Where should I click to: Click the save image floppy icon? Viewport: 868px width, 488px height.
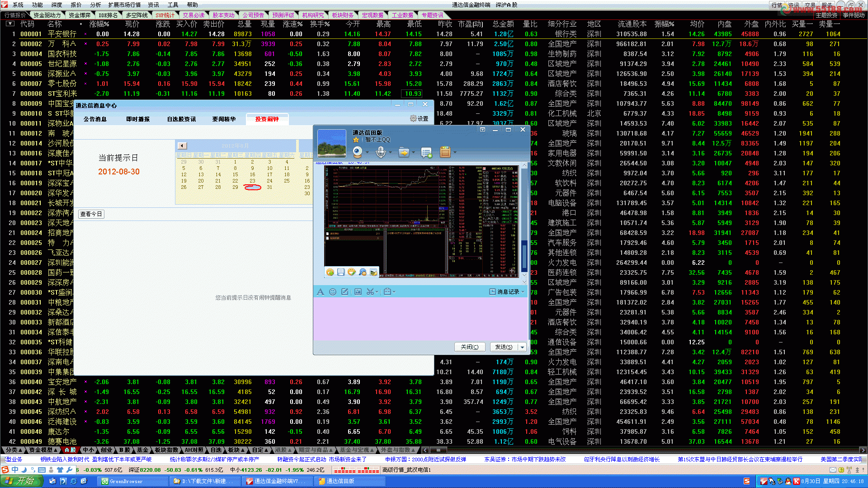pyautogui.click(x=341, y=272)
